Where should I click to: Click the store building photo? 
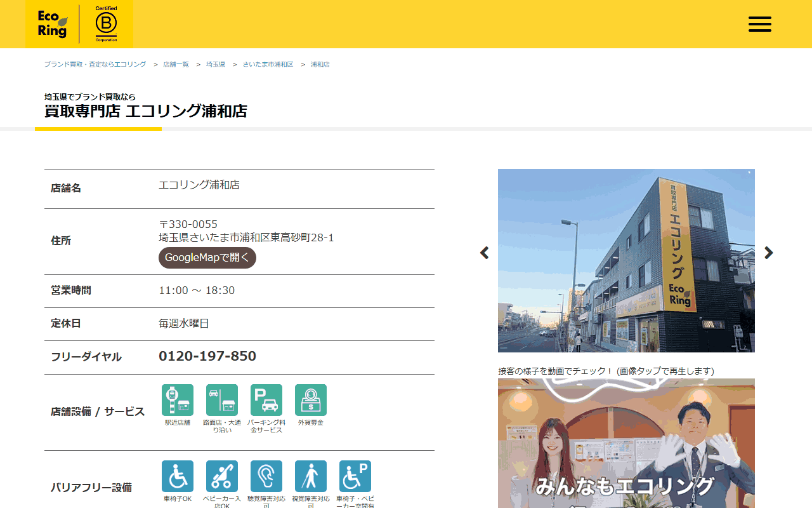(626, 260)
